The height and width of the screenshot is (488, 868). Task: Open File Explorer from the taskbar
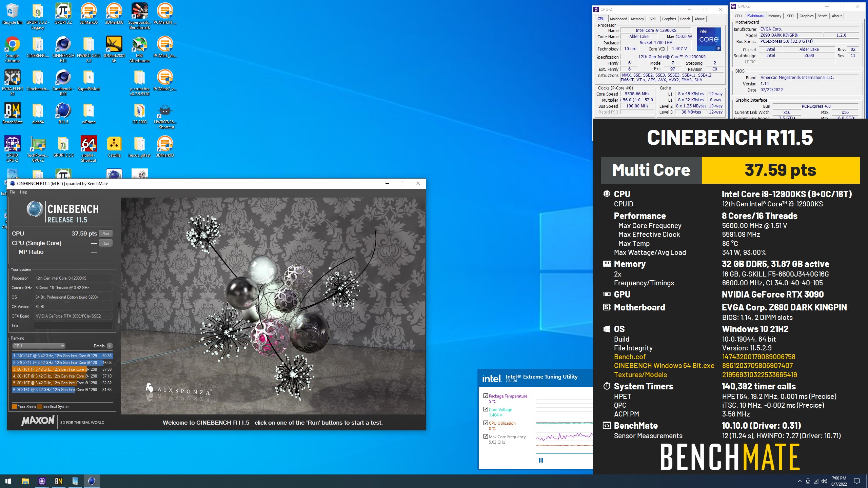(25, 481)
